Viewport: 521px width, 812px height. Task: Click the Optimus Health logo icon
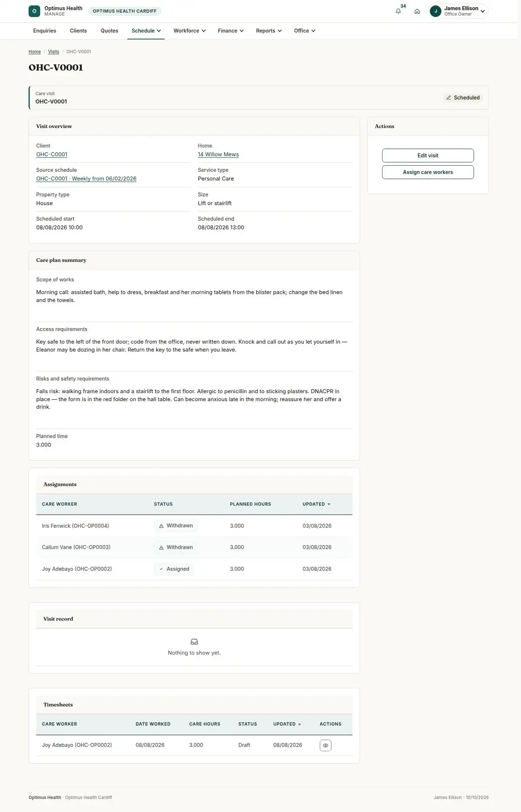pyautogui.click(x=34, y=11)
